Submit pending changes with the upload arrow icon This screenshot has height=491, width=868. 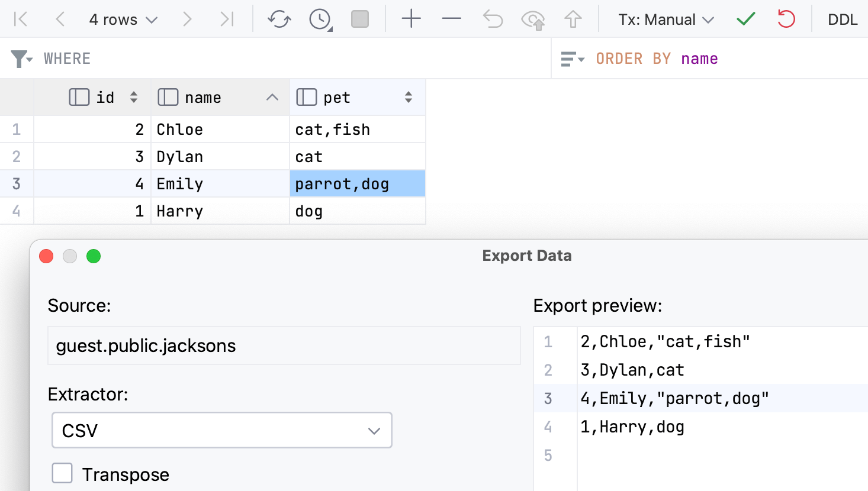(572, 19)
